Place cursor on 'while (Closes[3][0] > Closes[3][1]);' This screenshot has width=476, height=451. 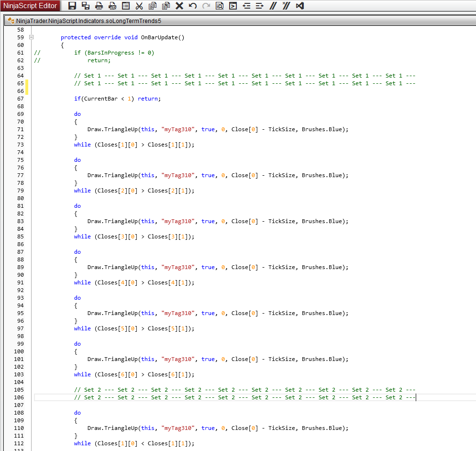point(134,237)
